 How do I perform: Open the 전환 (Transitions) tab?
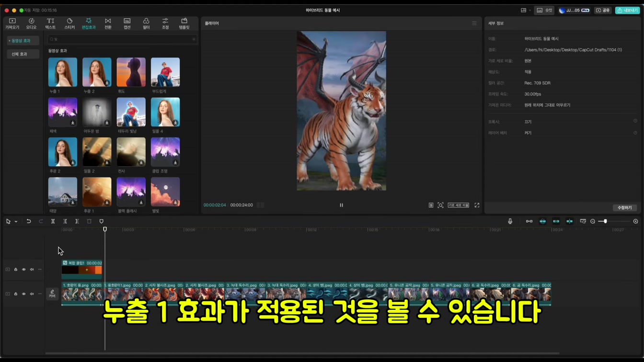click(x=108, y=23)
